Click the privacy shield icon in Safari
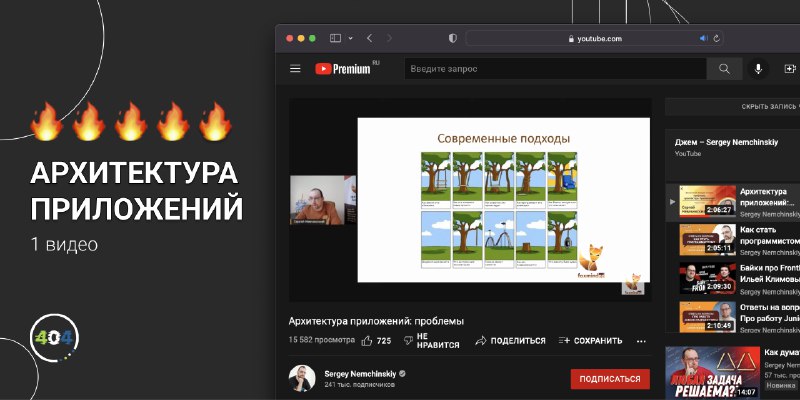The image size is (800, 400). (x=453, y=38)
